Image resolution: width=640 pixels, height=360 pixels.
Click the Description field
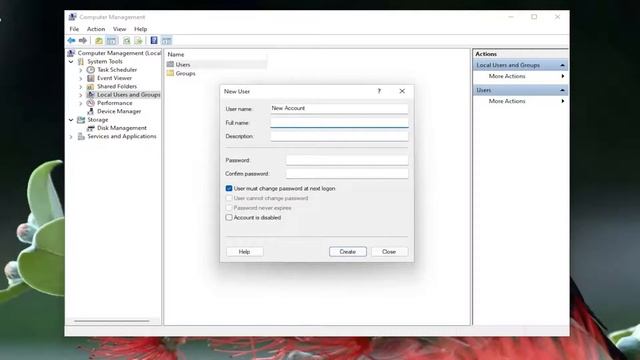coord(339,136)
